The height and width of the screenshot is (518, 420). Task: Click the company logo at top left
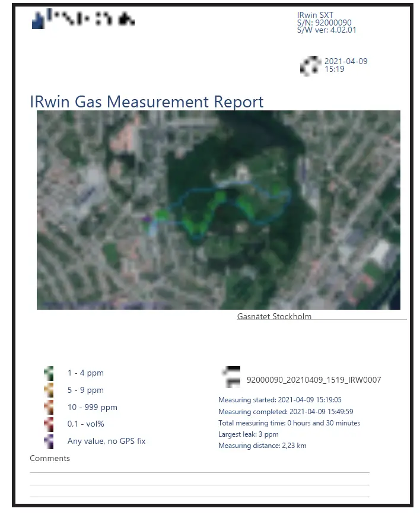[83, 19]
